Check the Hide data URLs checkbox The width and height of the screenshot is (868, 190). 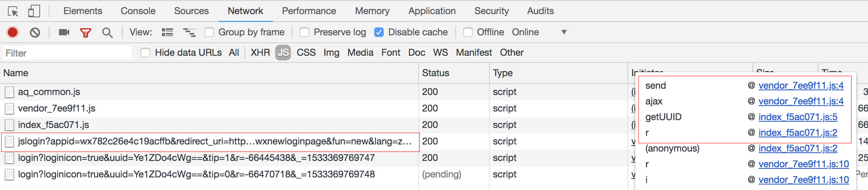145,53
